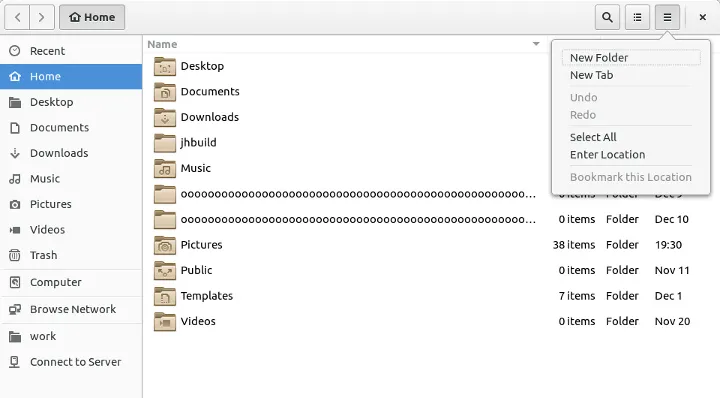Click the Home path bar button
Image resolution: width=720 pixels, height=398 pixels.
click(92, 17)
